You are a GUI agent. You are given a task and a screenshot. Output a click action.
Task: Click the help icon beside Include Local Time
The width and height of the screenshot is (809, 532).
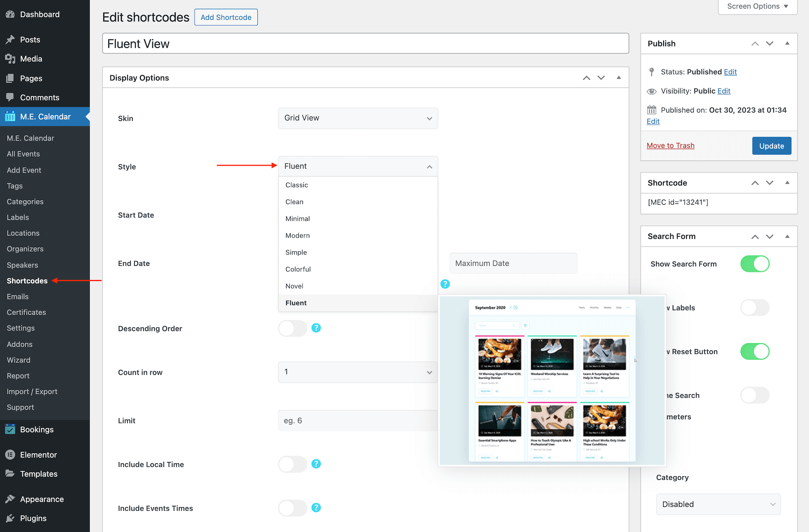[x=316, y=464]
